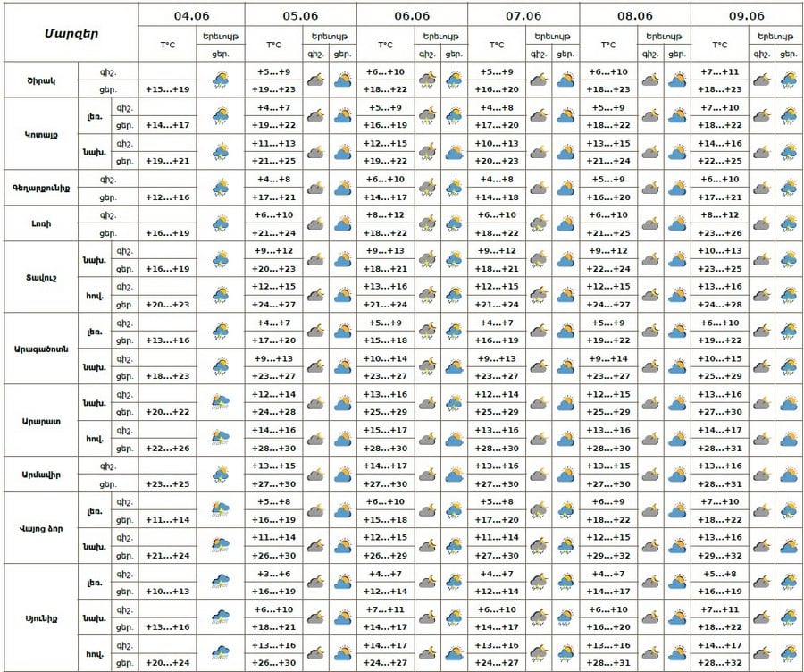Click Լոռի weather icon for 04.06

221,224
